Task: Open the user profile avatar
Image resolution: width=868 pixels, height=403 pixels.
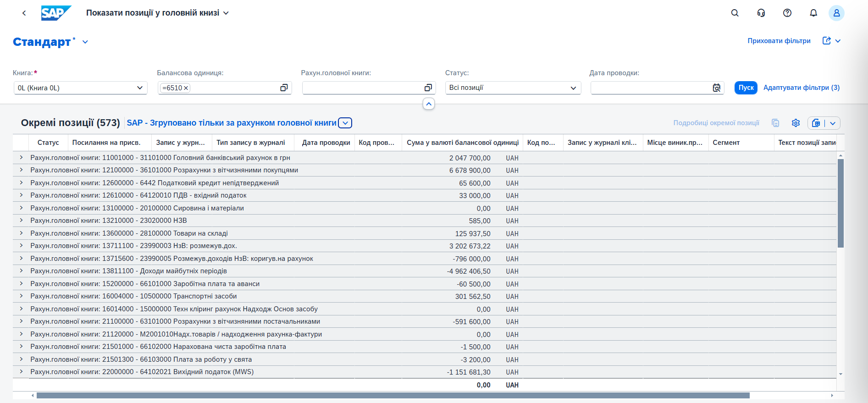Action: tap(836, 13)
